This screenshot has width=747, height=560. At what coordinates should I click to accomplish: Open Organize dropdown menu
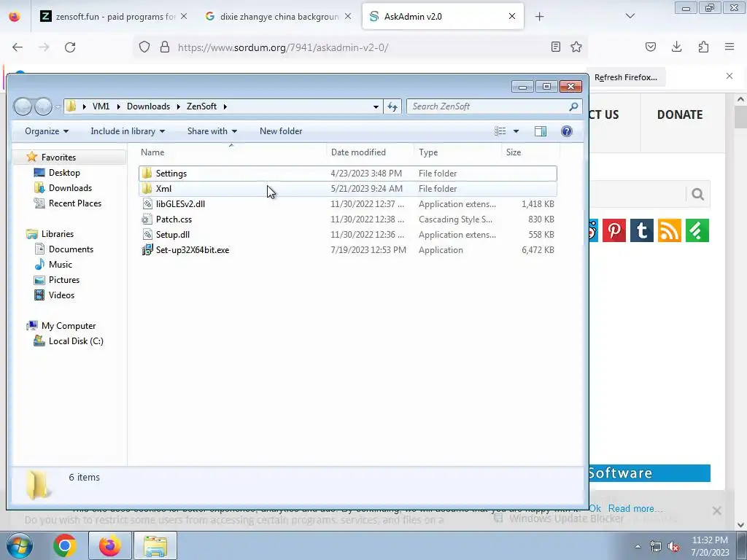pyautogui.click(x=47, y=131)
